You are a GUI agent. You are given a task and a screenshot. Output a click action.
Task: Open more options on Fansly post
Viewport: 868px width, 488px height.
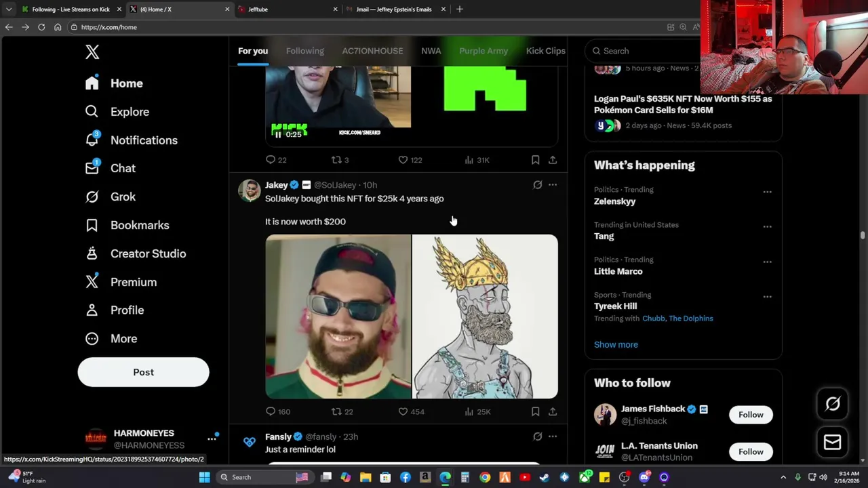coord(553,436)
